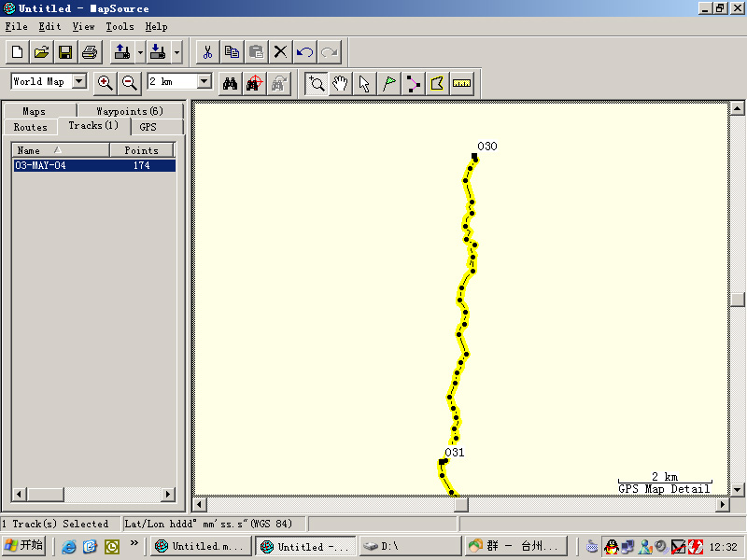Print the map with printer icon
The width and height of the screenshot is (747, 560).
[x=90, y=52]
